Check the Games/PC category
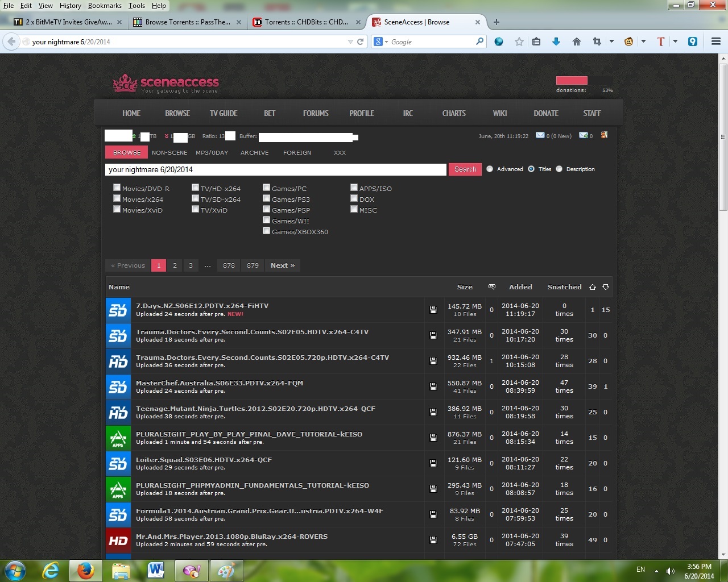Viewport: 728px width, 582px height. pyautogui.click(x=266, y=188)
